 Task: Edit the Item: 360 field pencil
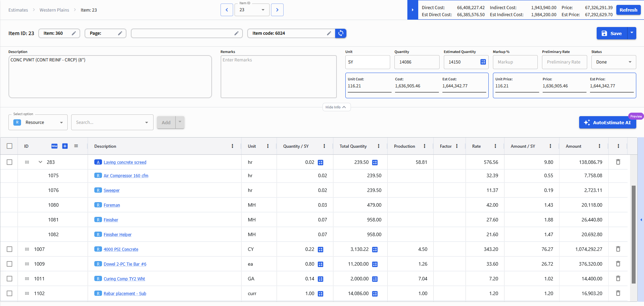point(74,33)
